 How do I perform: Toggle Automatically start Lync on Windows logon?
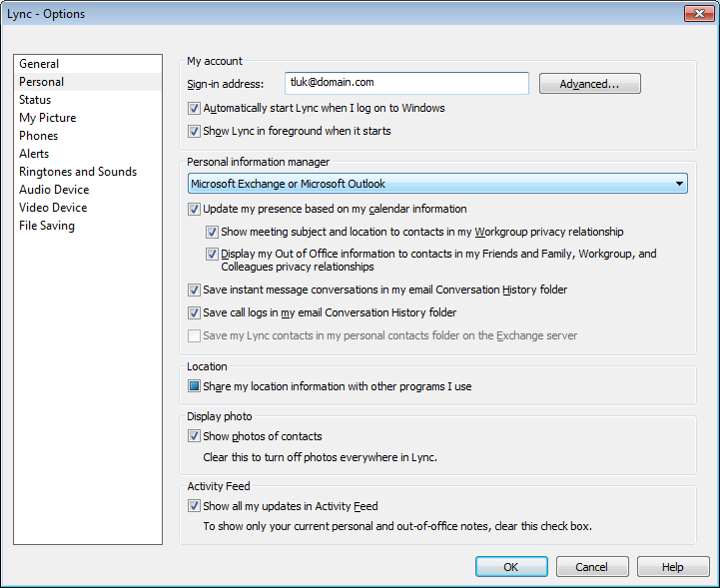[194, 108]
